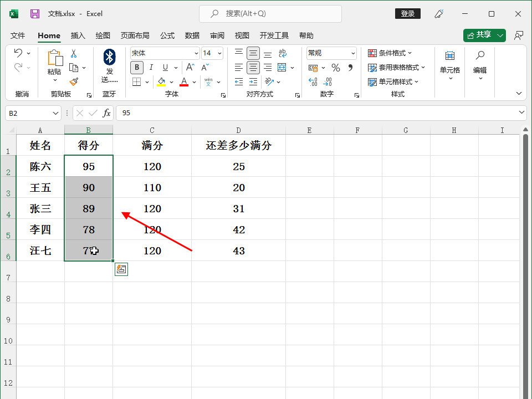Click the comments person icon
This screenshot has width=532, height=399.
[519, 35]
